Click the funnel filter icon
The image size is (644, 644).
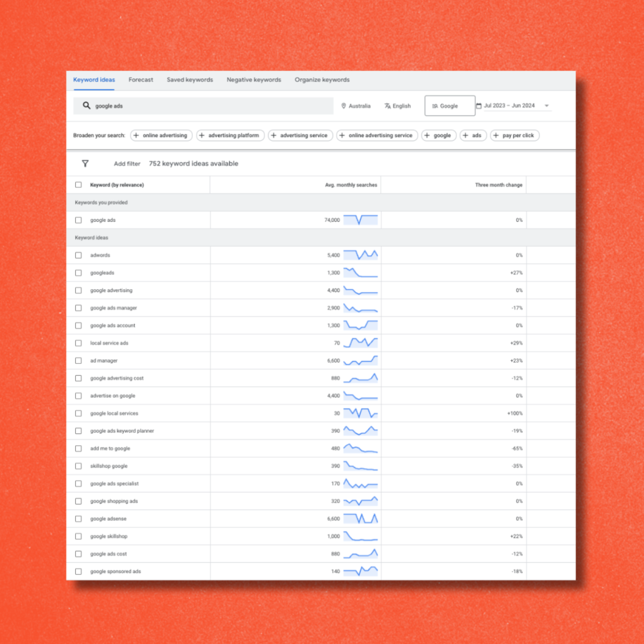85,163
